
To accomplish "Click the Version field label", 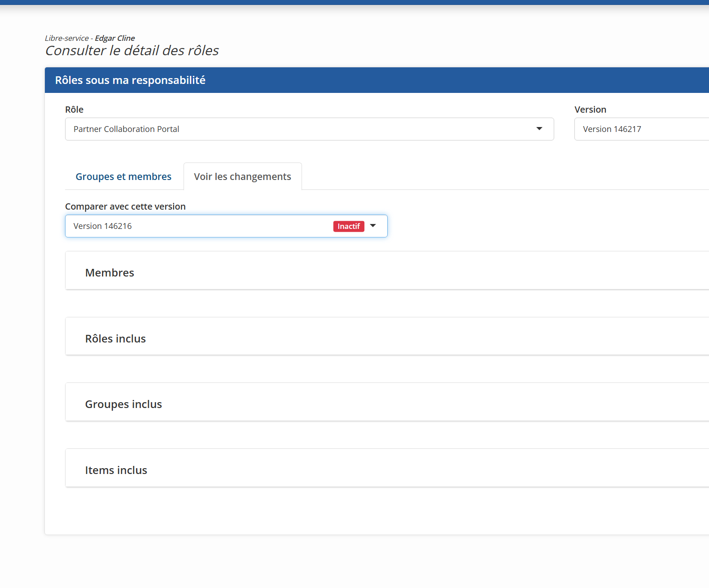I will (x=590, y=110).
